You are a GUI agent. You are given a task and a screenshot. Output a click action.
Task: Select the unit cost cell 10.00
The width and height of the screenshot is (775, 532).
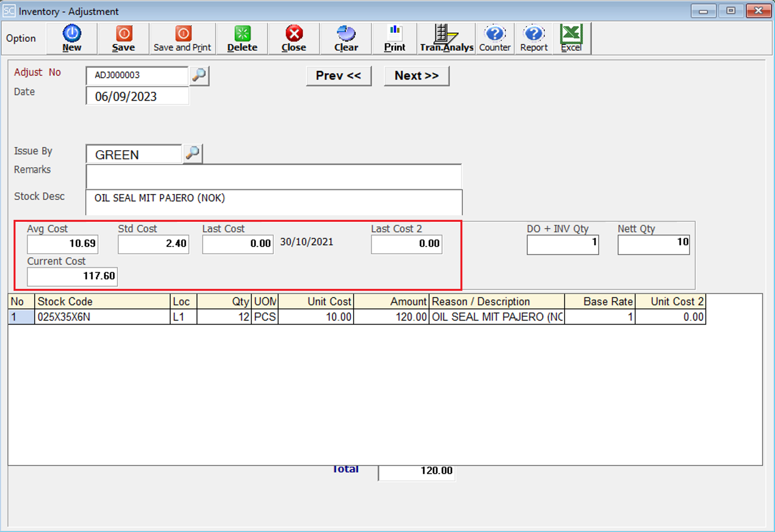316,317
